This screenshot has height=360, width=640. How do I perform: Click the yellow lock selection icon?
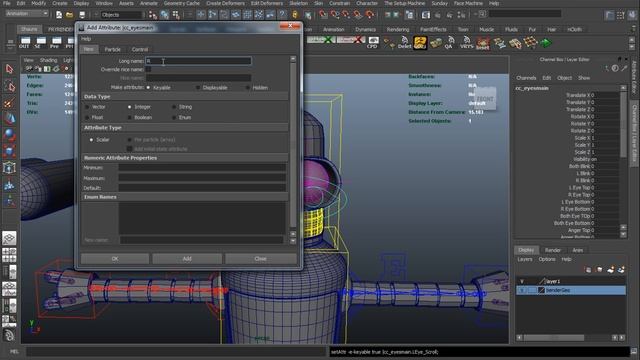[295, 15]
